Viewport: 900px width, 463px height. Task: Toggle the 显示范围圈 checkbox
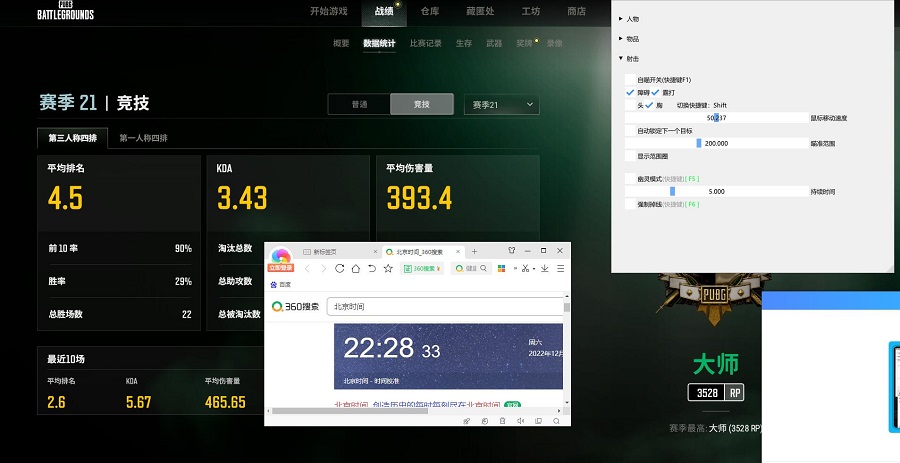pos(630,156)
